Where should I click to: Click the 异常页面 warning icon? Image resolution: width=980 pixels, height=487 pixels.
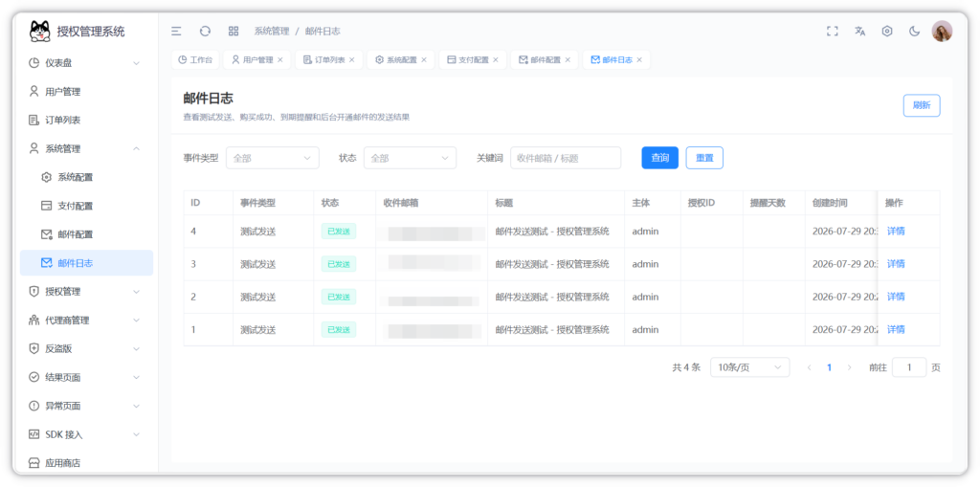pos(34,406)
